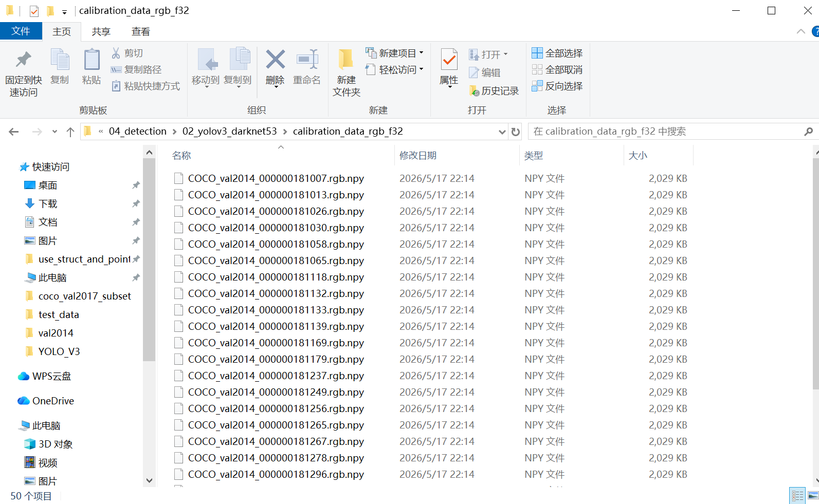Image resolution: width=819 pixels, height=504 pixels.
Task: Open the File (文件) tab
Action: tap(21, 31)
